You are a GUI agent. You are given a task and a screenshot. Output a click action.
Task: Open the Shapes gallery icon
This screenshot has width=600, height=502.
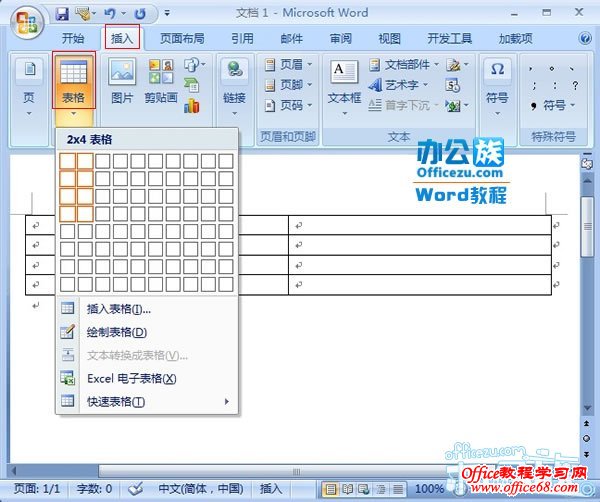tap(194, 64)
